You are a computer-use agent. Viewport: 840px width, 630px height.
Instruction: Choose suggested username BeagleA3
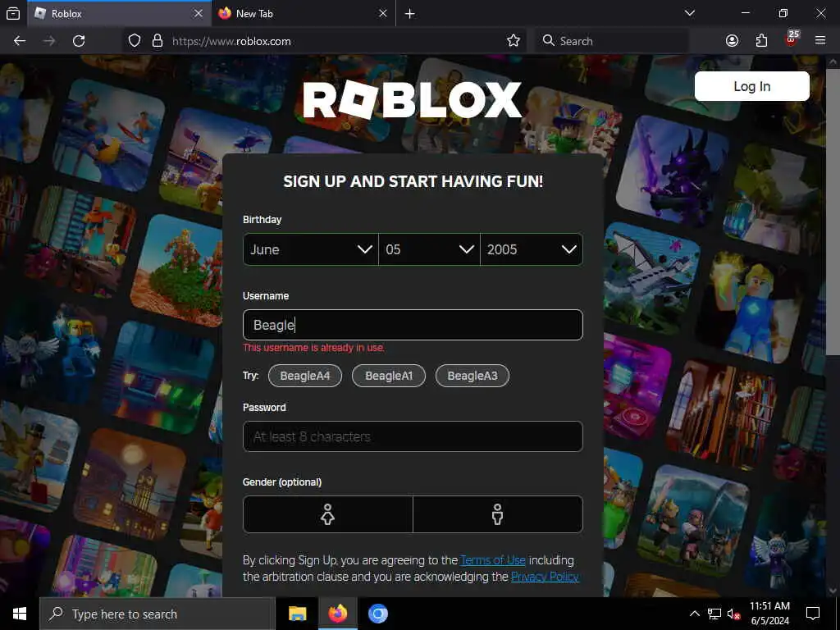click(472, 376)
